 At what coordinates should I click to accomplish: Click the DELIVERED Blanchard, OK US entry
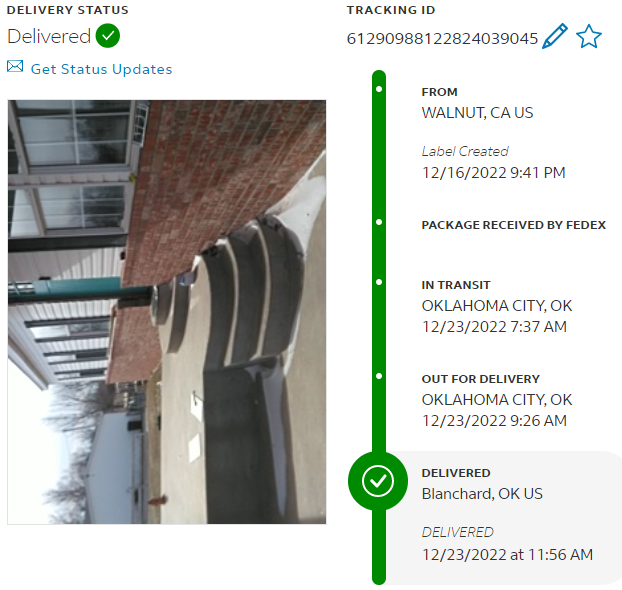(x=482, y=484)
